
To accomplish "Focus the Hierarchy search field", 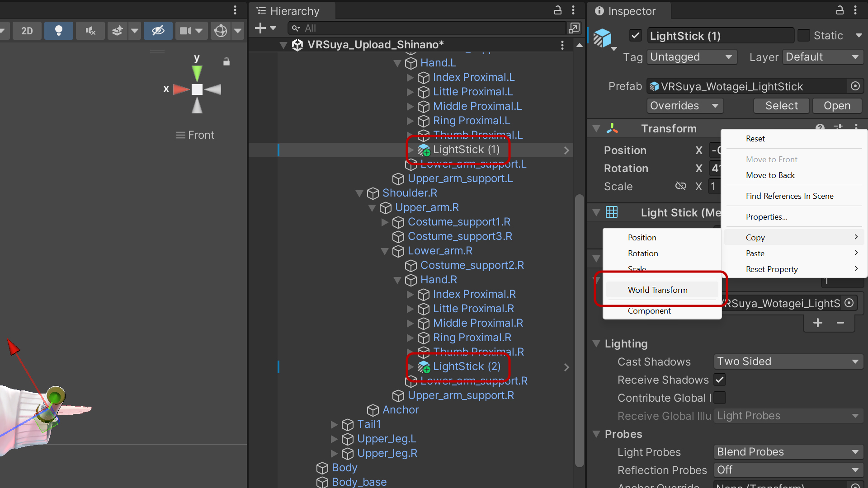I will pos(427,28).
